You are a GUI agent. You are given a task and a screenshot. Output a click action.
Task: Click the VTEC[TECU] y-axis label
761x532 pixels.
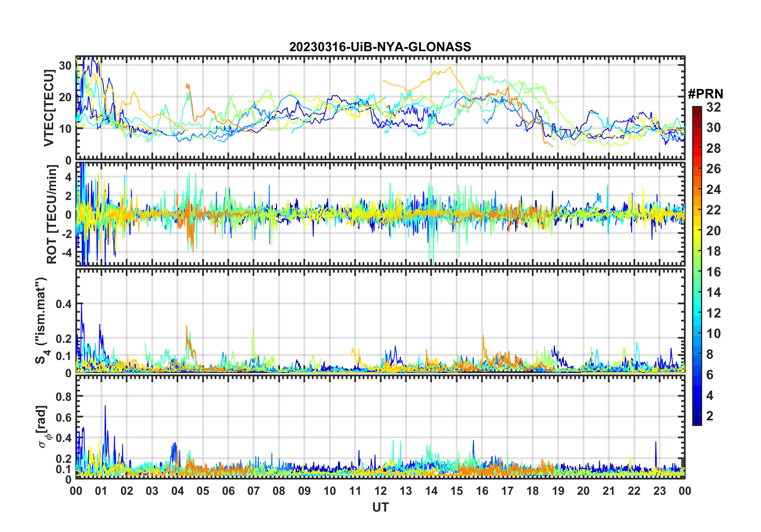coord(49,108)
